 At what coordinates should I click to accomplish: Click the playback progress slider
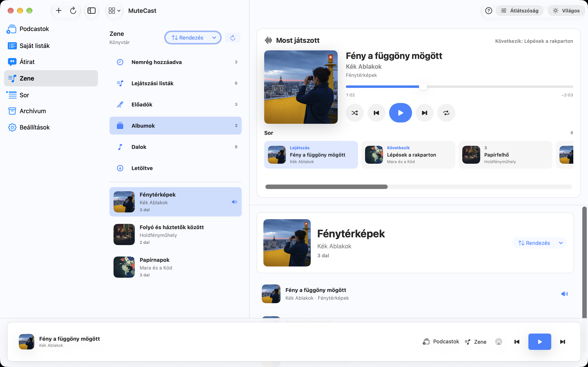(459, 87)
